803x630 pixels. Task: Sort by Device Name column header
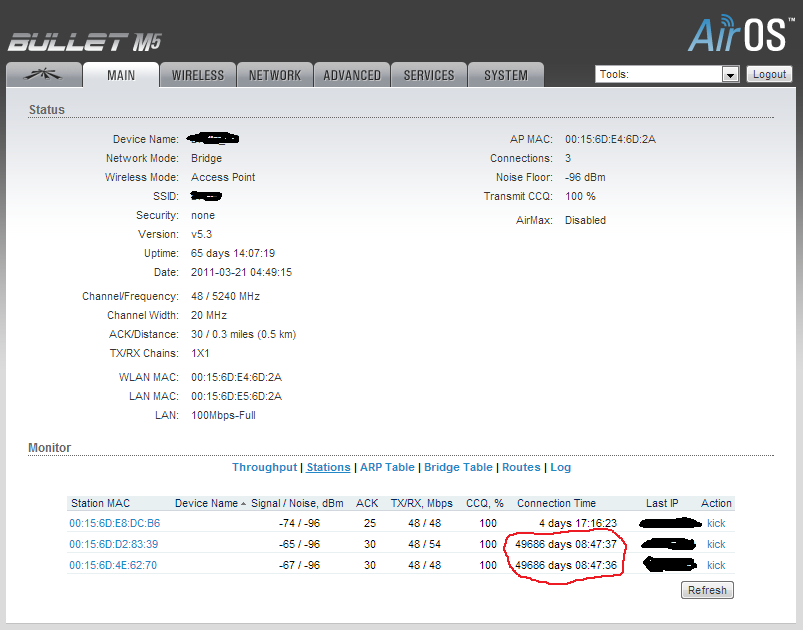[206, 503]
